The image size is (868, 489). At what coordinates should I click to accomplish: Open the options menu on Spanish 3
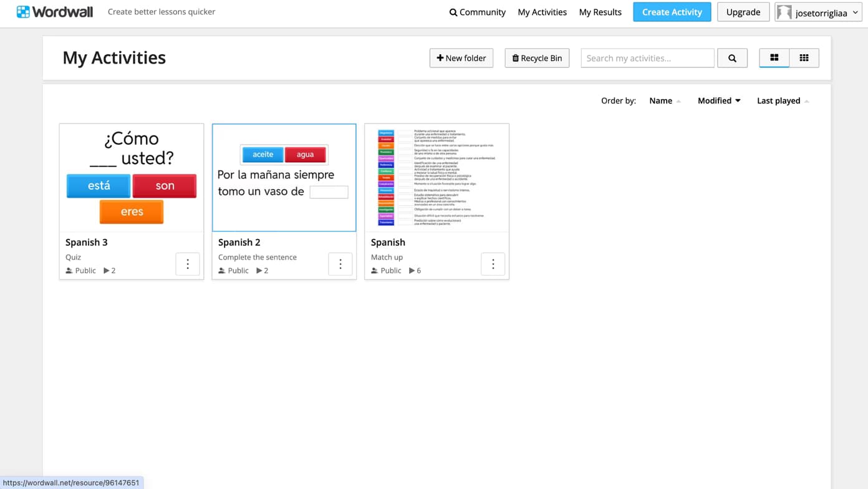[x=188, y=264]
